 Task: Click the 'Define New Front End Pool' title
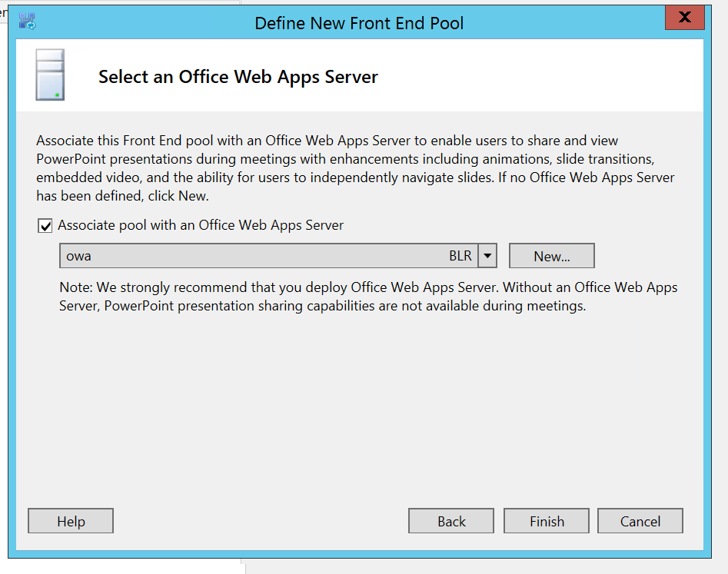click(x=359, y=23)
